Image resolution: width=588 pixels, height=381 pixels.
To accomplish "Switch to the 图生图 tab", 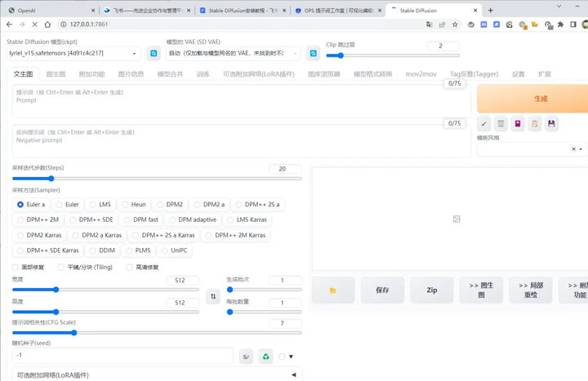I will click(x=56, y=74).
